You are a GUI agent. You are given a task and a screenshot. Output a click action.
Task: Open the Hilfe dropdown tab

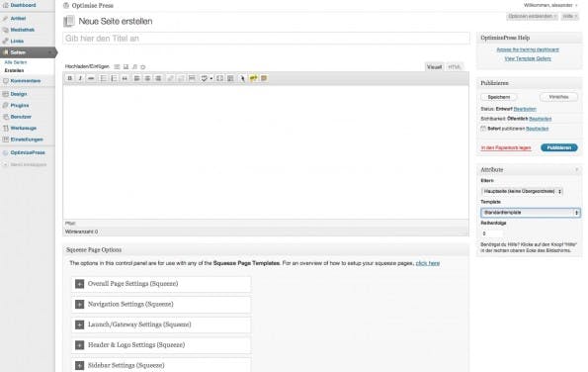570,16
